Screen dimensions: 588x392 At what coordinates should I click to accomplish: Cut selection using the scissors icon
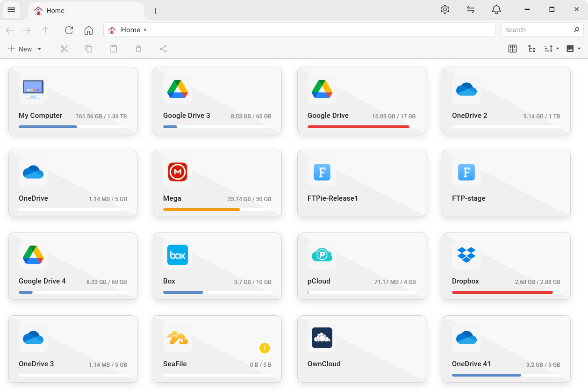point(64,49)
